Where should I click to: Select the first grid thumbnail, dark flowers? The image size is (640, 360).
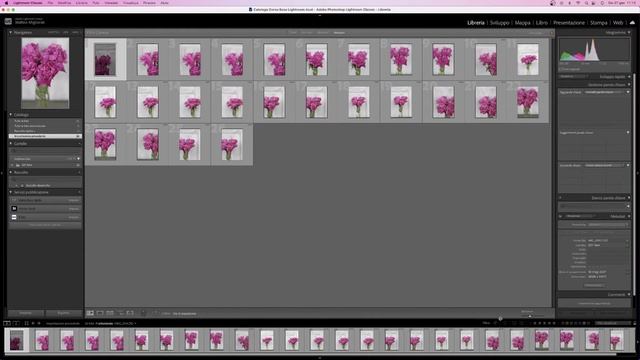coord(105,60)
